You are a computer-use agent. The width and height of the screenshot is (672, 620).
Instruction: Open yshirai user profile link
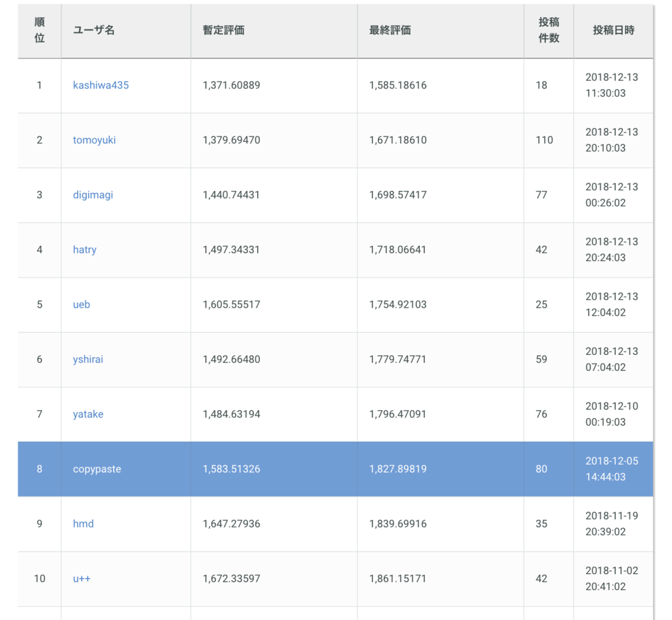pos(88,360)
